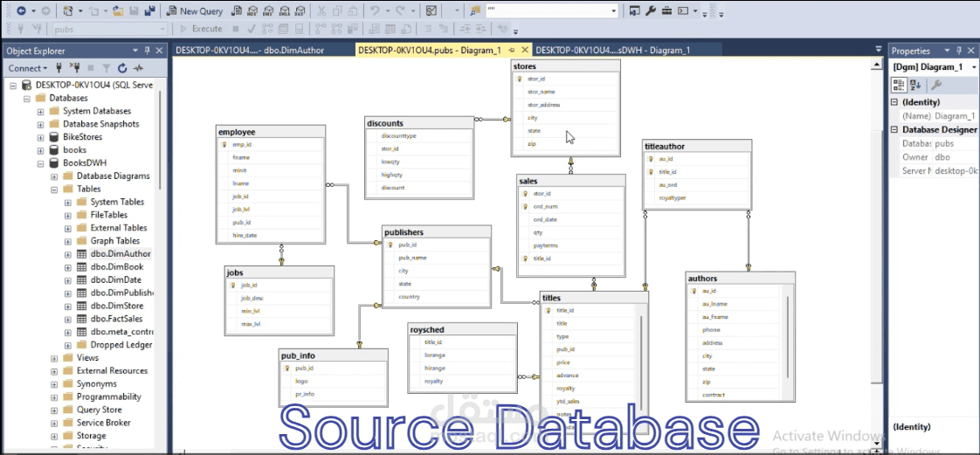Click the solution explorer window icon
The image size is (980, 455).
634,11
